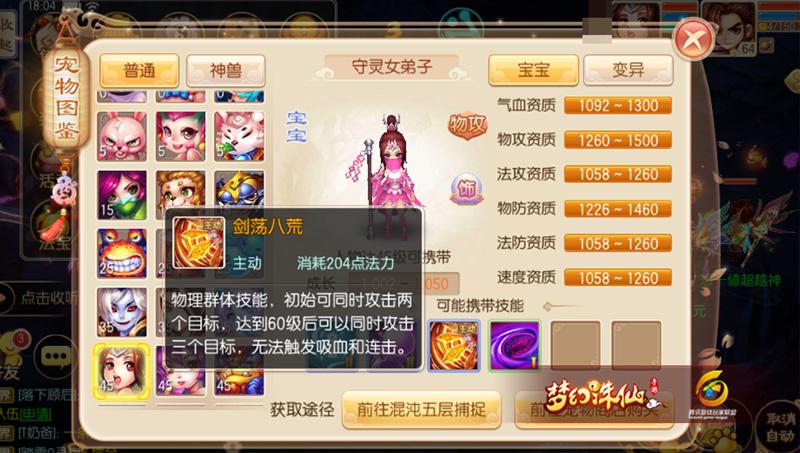The width and height of the screenshot is (800, 453).
Task: Pick the orange toad monster pet
Action: tap(122, 253)
